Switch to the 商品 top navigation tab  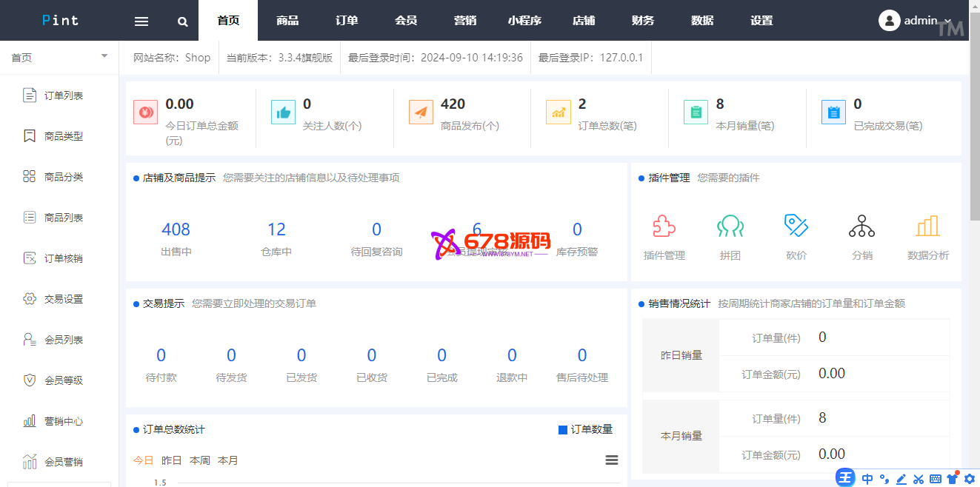[287, 21]
